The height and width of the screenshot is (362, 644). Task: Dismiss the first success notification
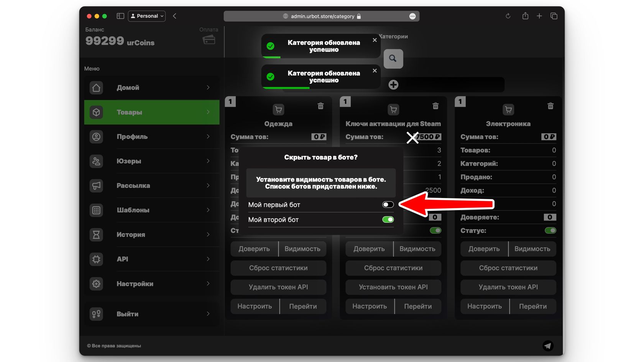click(375, 40)
